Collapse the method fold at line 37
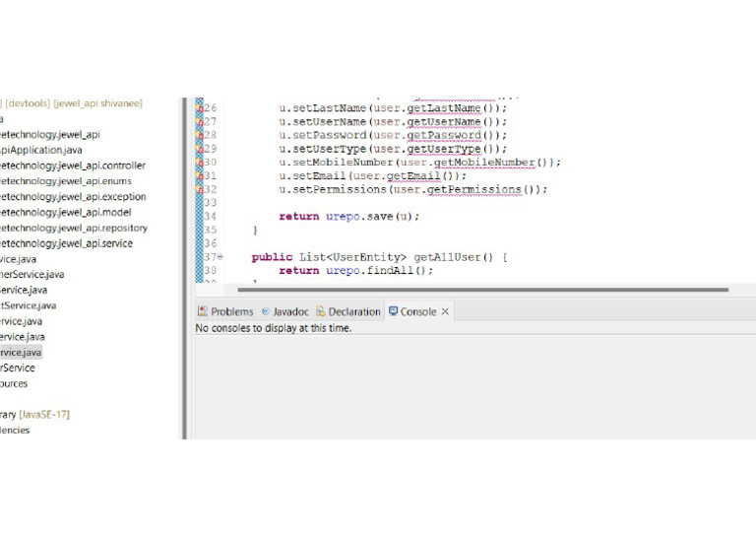The image size is (756, 535). point(220,256)
